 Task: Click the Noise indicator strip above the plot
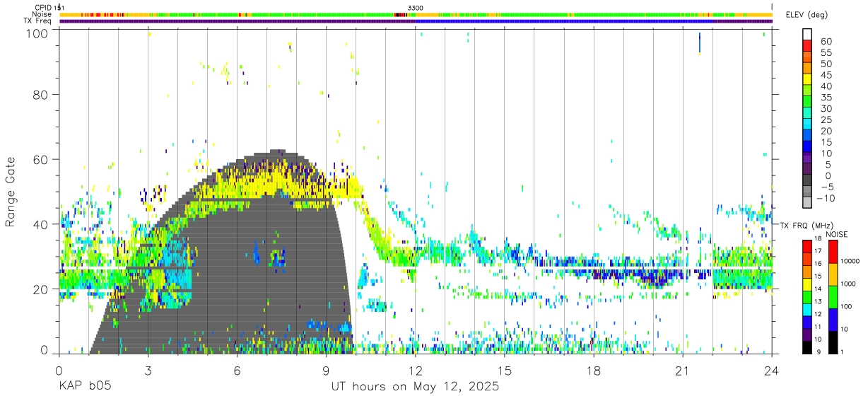point(416,14)
